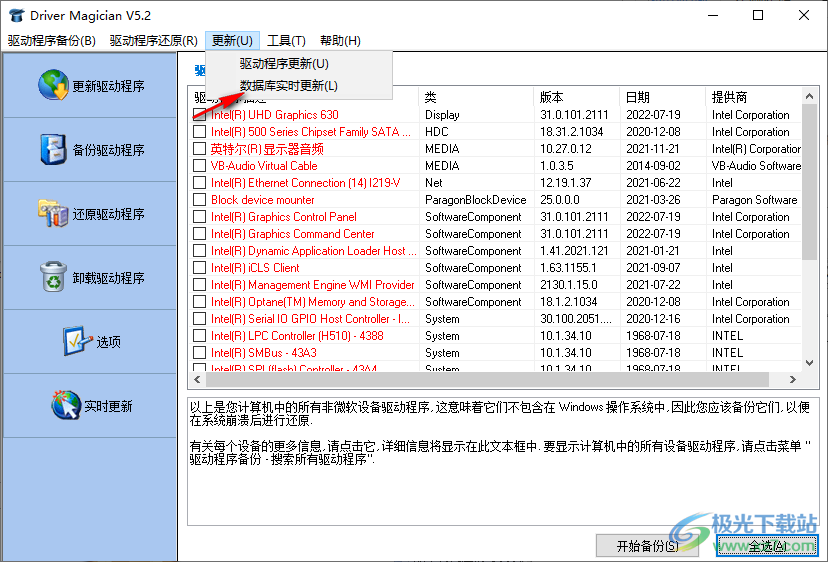Select the Intel(R) SMBus - 43A3 row name
Screen dimensions: 828x562
(264, 352)
